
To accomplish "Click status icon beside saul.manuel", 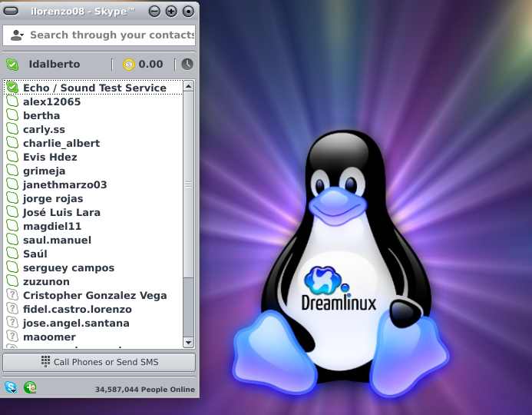I will tap(12, 240).
